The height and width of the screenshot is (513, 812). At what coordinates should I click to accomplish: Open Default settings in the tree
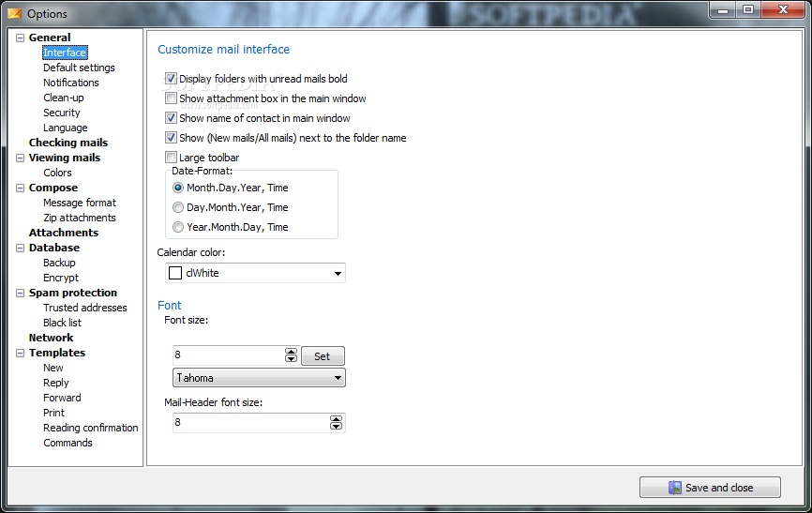(80, 68)
